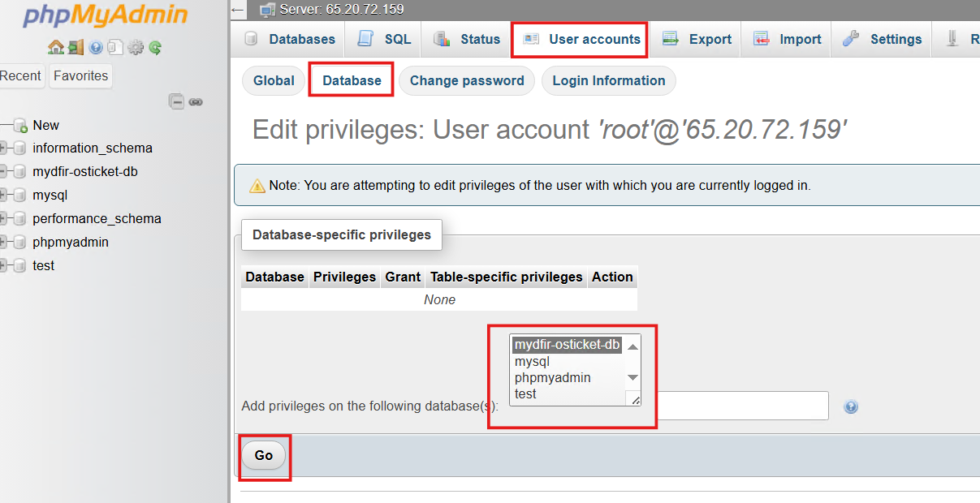The image size is (980, 503).
Task: Expand the performance_schema tree node
Action: click(3, 219)
